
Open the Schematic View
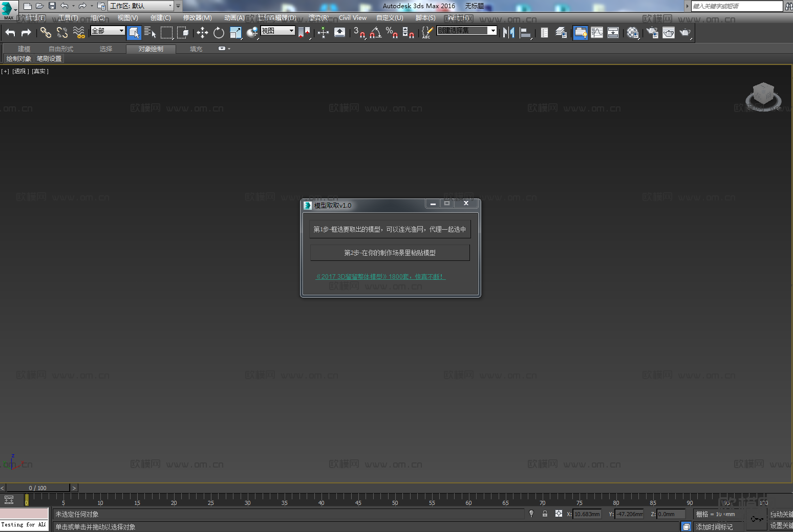point(613,33)
